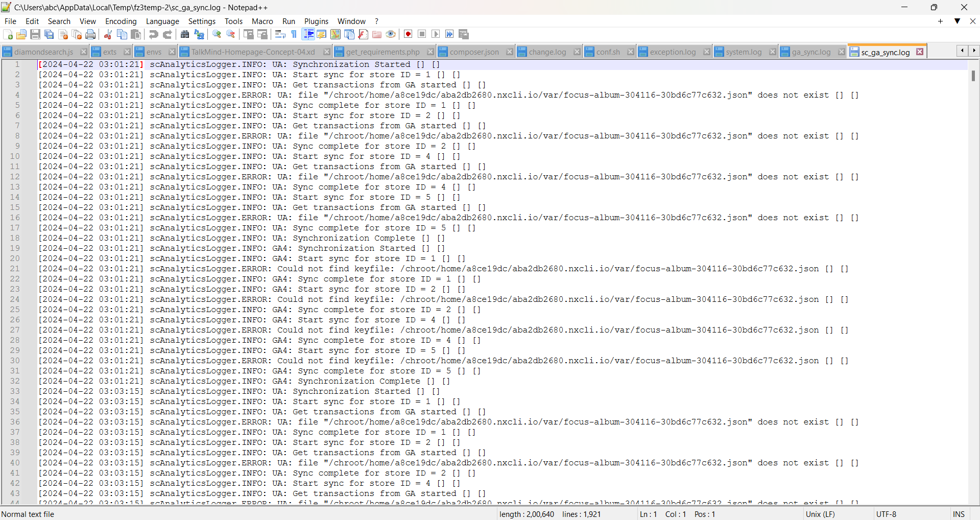This screenshot has width=980, height=520.
Task: Click the vertical scrollbar thumb
Action: click(973, 76)
